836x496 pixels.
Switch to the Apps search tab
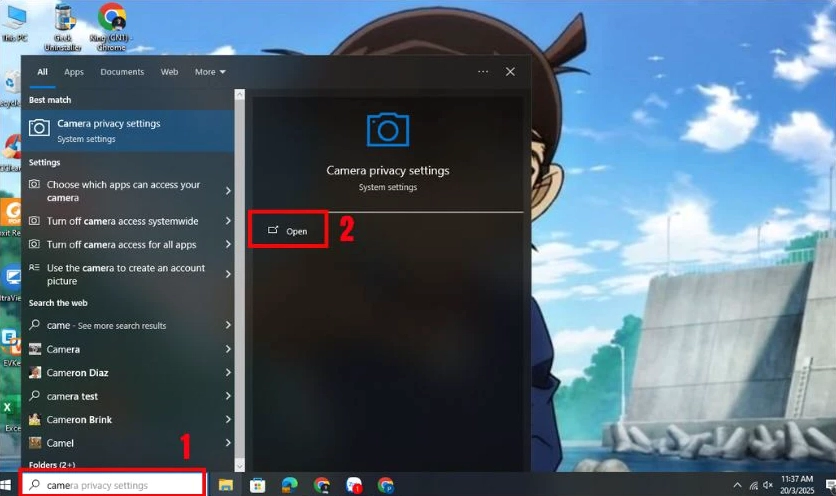click(74, 72)
